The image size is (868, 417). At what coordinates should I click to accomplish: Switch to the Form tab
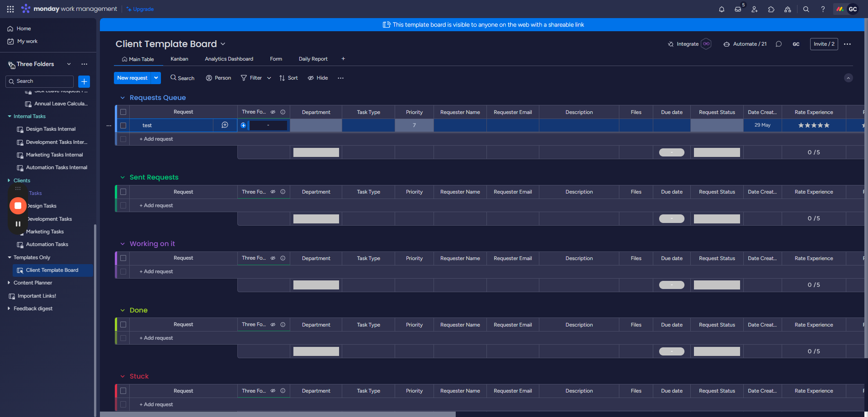click(276, 59)
